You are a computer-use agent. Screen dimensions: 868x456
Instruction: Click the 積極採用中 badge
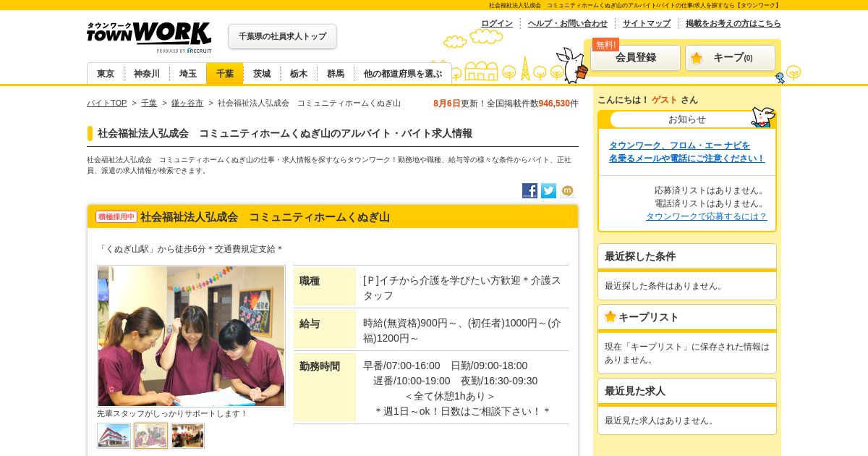116,216
